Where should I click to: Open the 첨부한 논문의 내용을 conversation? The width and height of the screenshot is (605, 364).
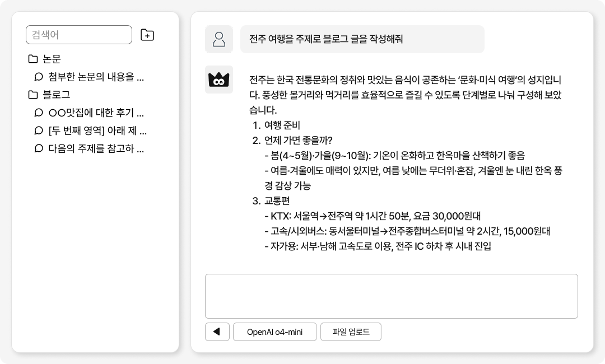96,77
